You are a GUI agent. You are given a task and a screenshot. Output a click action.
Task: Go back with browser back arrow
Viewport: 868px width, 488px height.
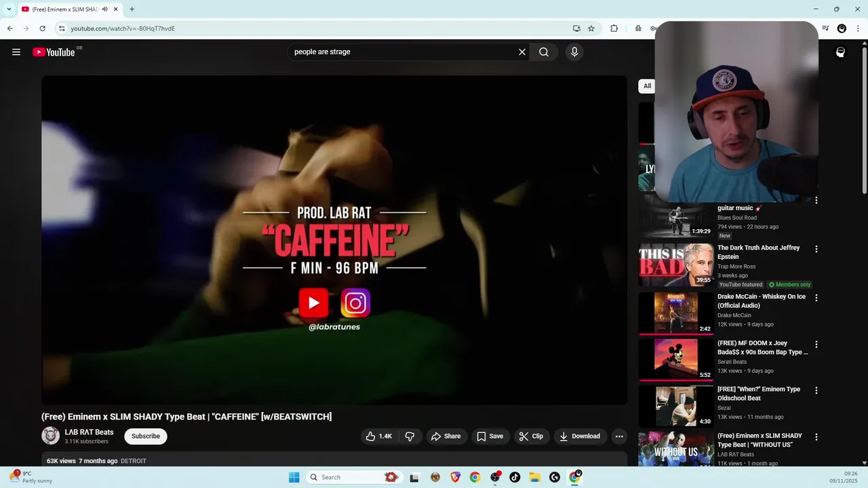click(9, 28)
